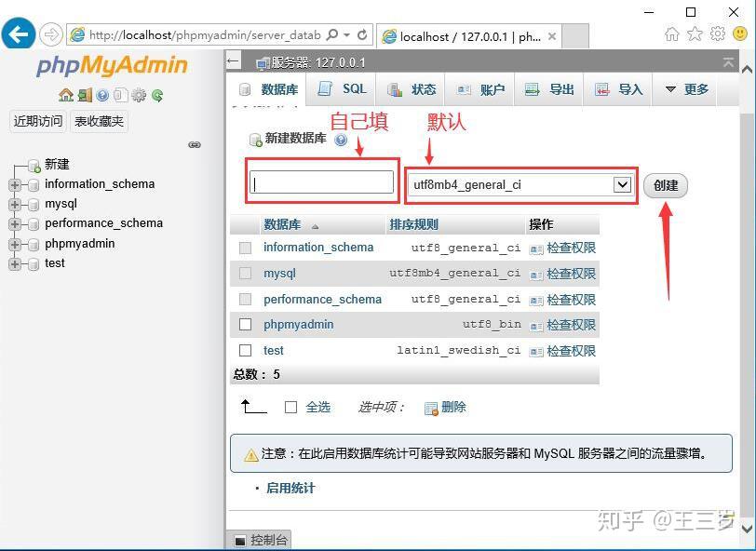Open phpmyadmin database link in table
The width and height of the screenshot is (756, 551).
point(299,325)
